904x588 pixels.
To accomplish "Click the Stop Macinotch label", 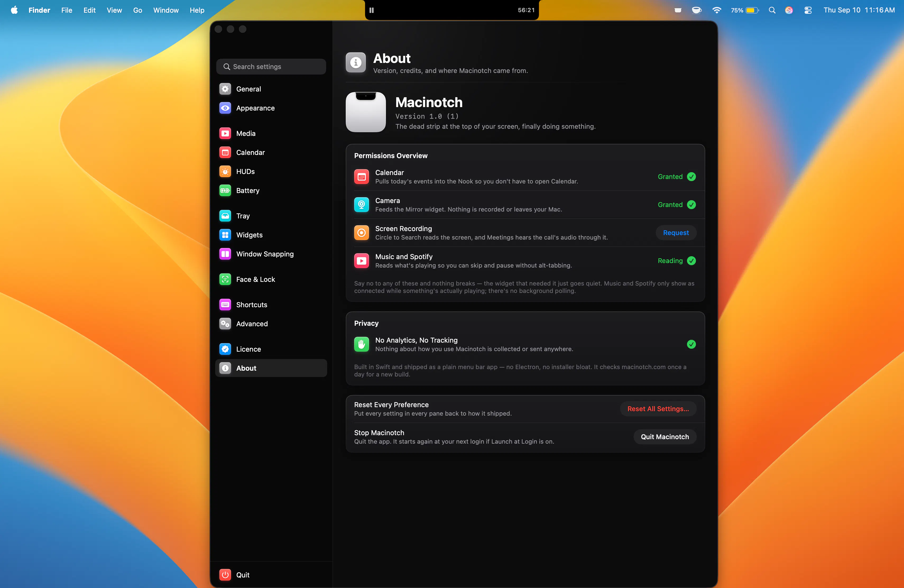I will click(x=379, y=433).
